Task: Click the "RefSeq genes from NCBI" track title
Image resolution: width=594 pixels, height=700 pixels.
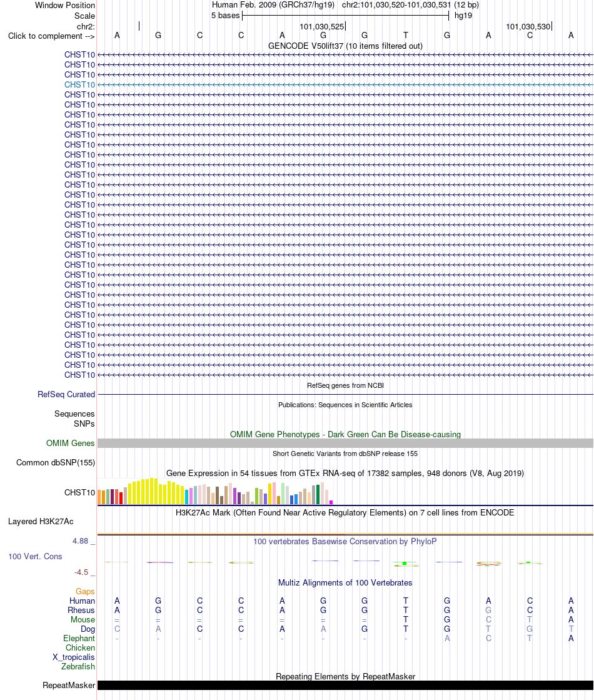Action: point(345,386)
